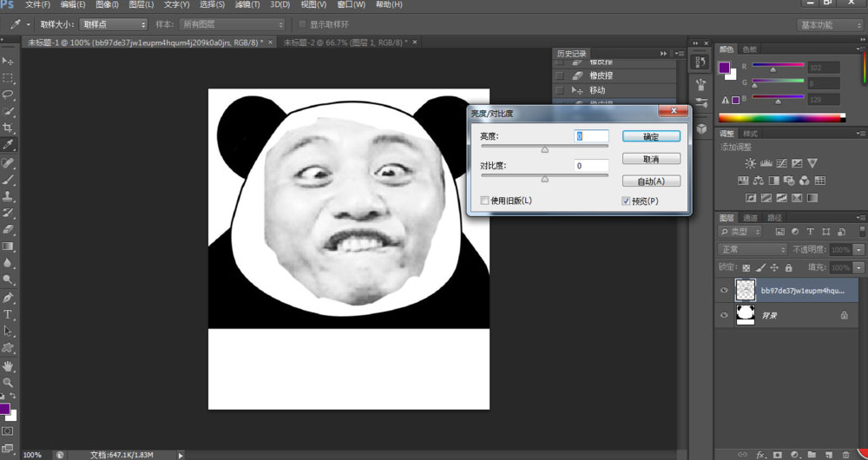Uncheck the 预览(P) checkbox
The width and height of the screenshot is (868, 460).
click(626, 200)
